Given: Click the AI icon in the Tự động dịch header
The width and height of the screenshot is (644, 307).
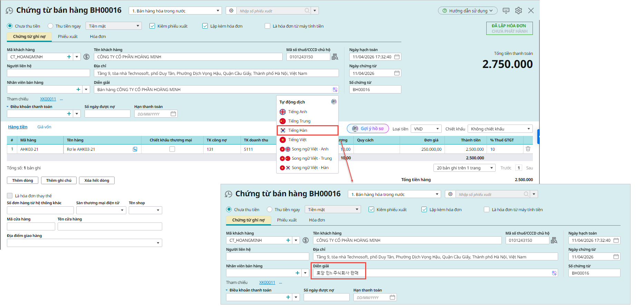Looking at the screenshot, I should (x=334, y=102).
